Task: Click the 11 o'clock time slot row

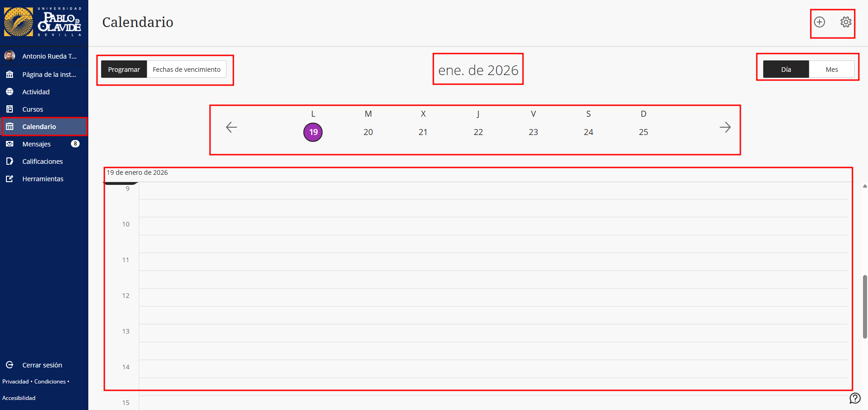Action: coord(493,262)
